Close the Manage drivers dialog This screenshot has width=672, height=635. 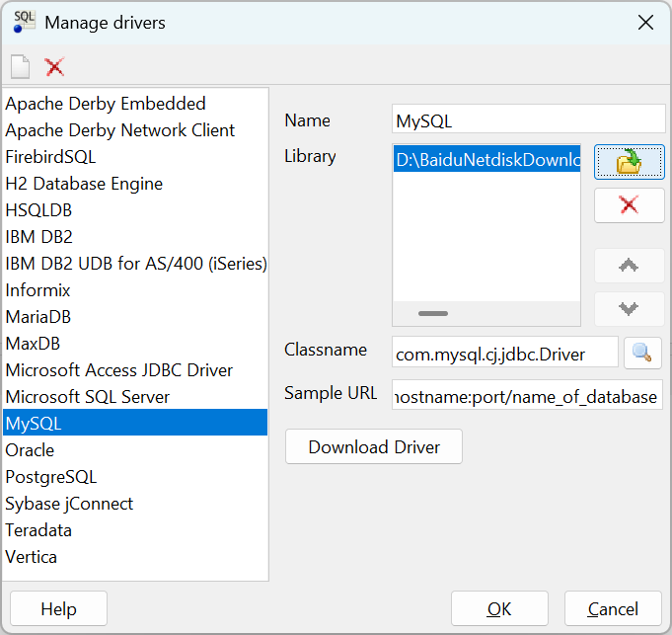coord(645,23)
